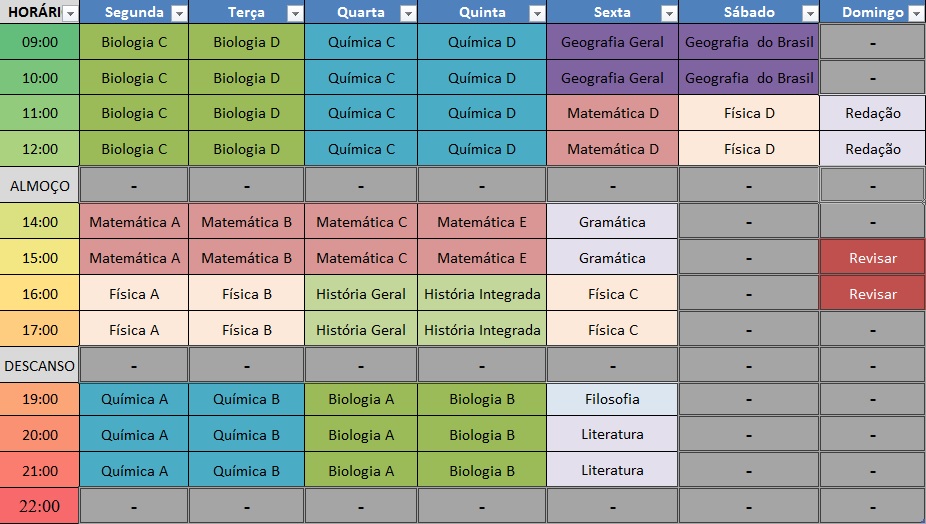926x524 pixels.
Task: Select the Gramática cell at 14:00
Action: click(x=612, y=222)
